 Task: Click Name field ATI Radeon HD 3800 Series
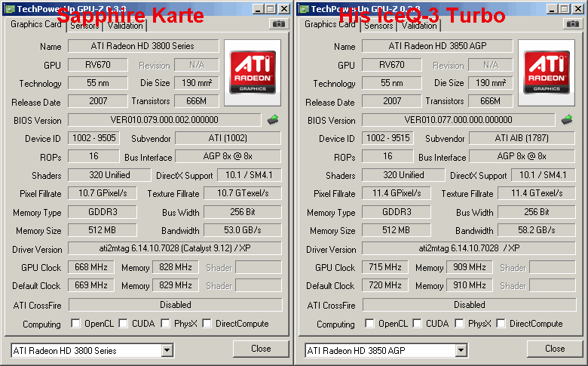(143, 46)
